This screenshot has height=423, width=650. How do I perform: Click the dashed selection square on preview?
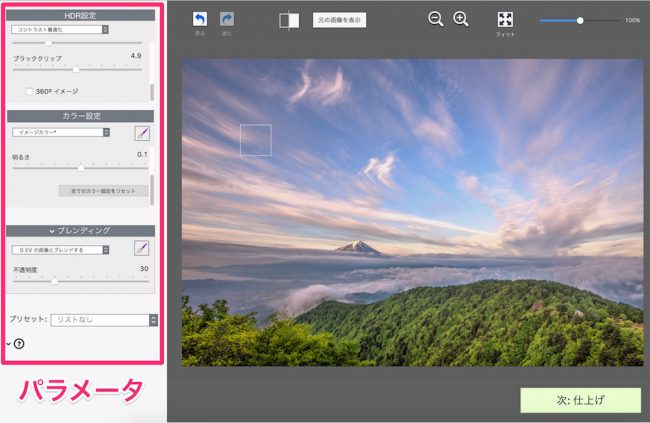(256, 140)
